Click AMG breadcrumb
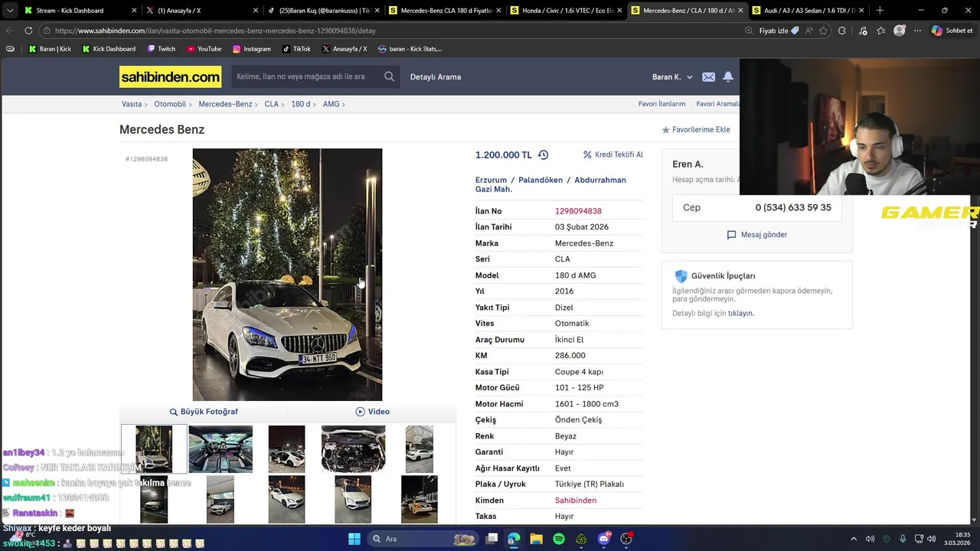This screenshot has height=551, width=980. pyautogui.click(x=331, y=104)
